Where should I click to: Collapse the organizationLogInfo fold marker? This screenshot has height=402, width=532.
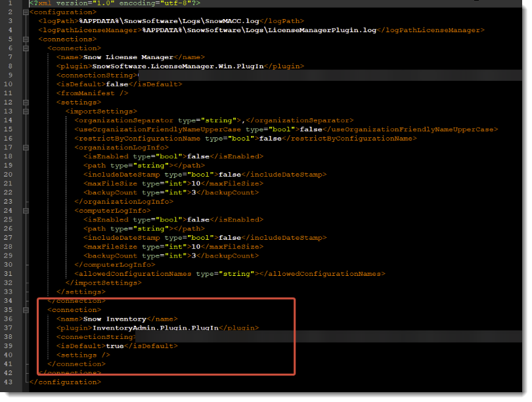[26, 148]
